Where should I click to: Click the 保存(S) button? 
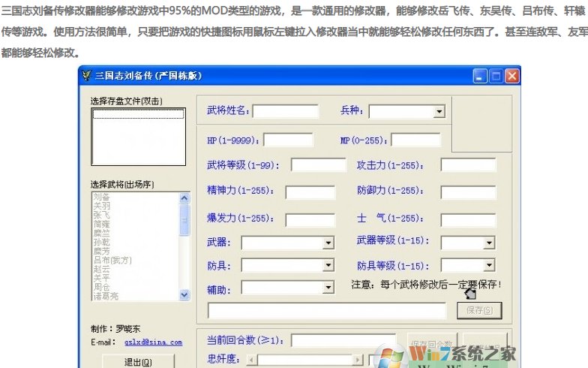[x=479, y=311]
